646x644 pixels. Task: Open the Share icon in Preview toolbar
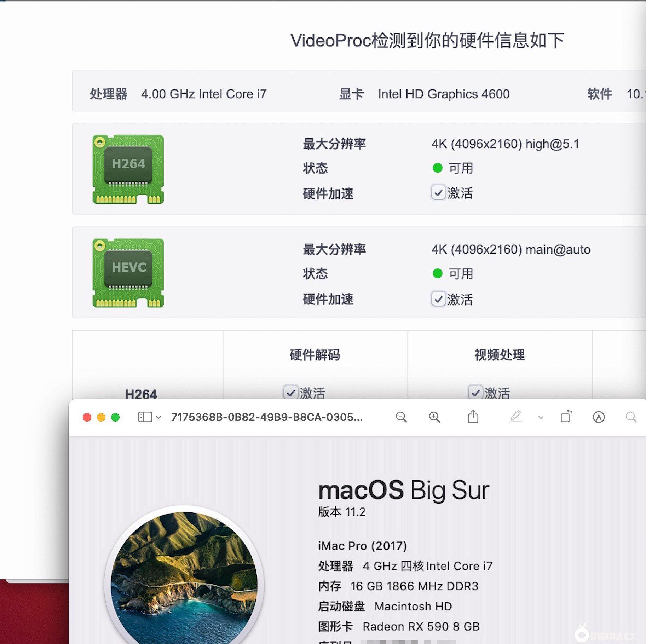point(473,417)
